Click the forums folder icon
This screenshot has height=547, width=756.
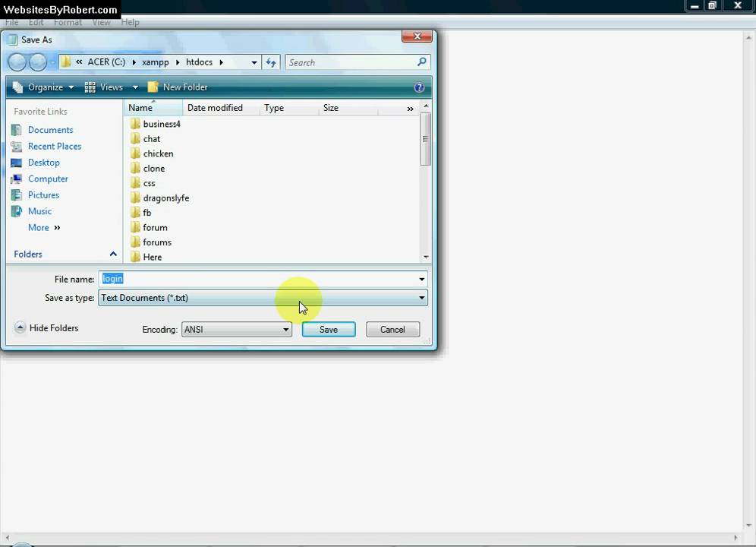point(135,242)
